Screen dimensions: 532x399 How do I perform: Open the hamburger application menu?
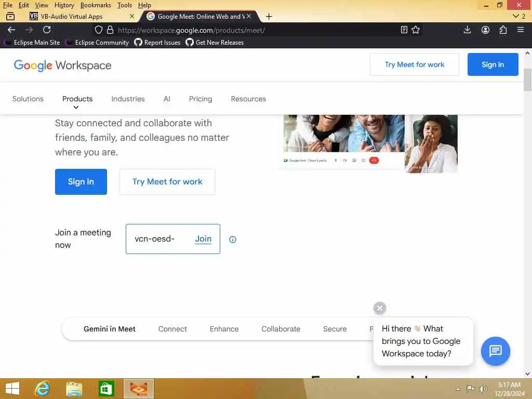point(521,30)
